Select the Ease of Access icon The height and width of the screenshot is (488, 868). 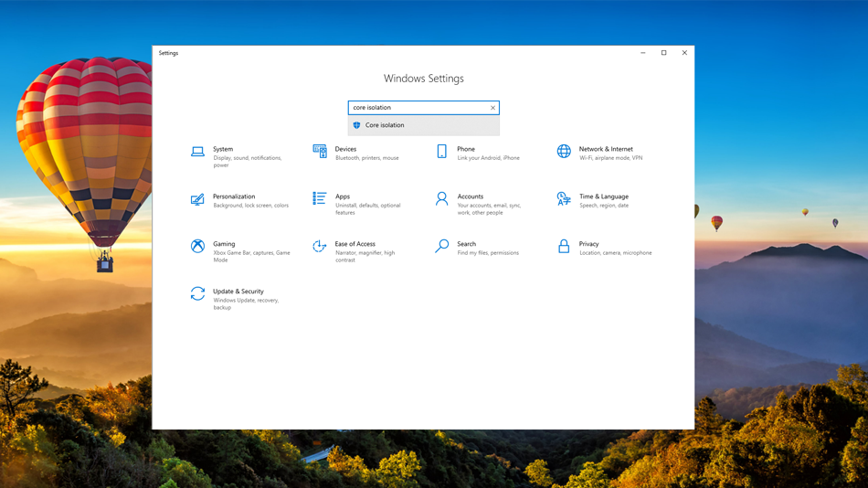click(320, 247)
